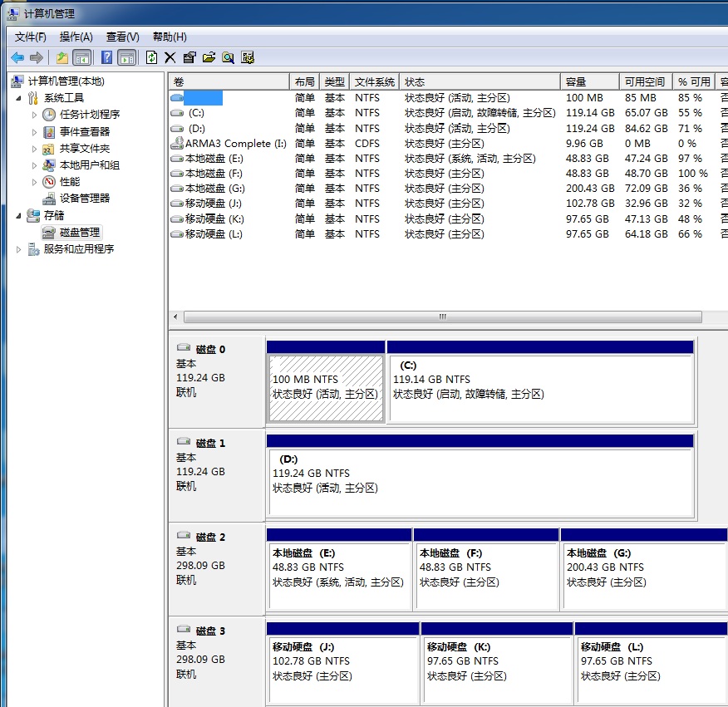Sort by the 容量 column header
Image resolution: width=728 pixels, height=707 pixels.
pos(590,81)
